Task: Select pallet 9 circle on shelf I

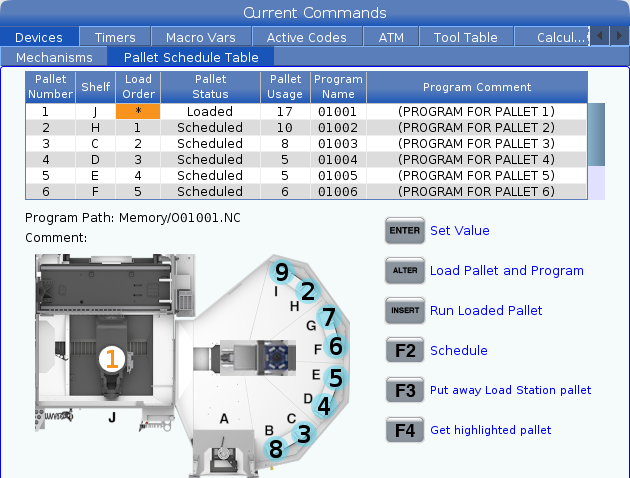Action: (x=282, y=273)
